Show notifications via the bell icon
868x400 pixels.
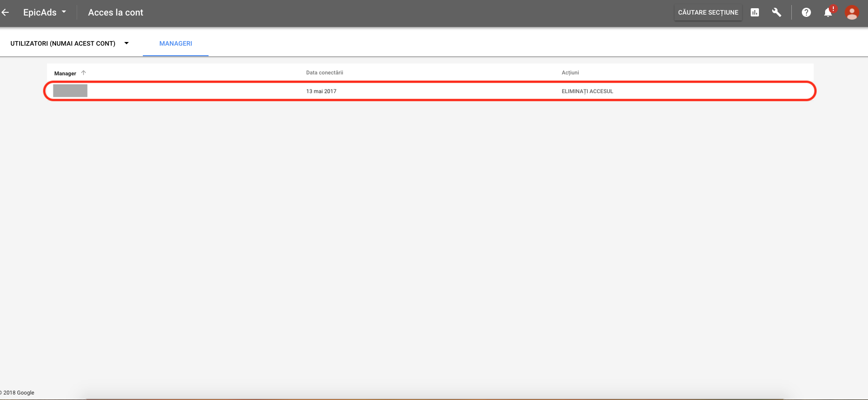828,13
